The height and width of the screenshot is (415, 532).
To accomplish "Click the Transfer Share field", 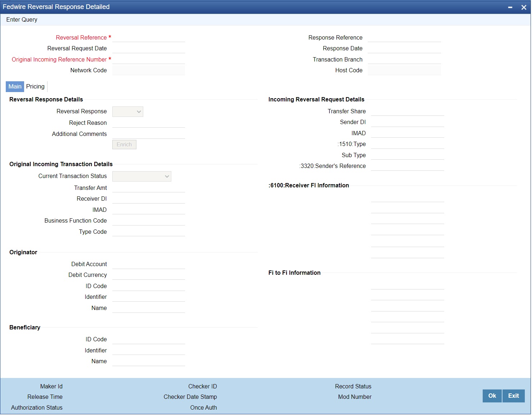I will pos(407,111).
